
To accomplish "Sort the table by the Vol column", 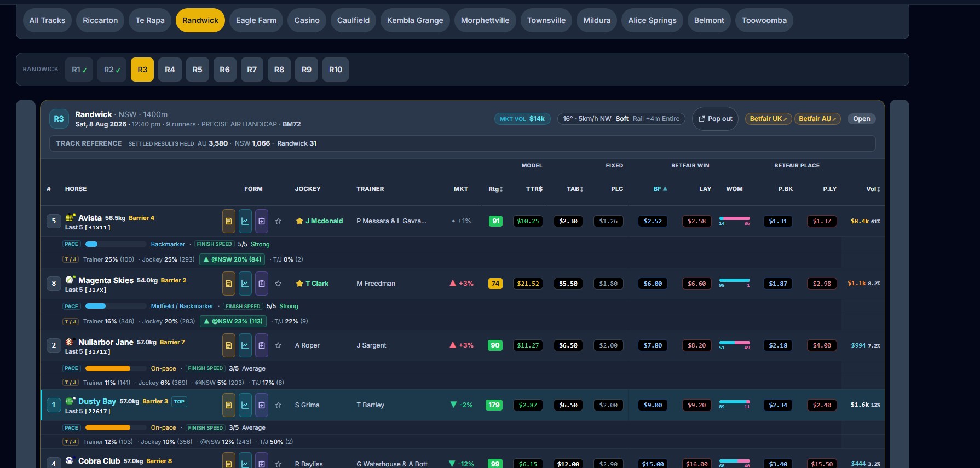I will tap(873, 189).
